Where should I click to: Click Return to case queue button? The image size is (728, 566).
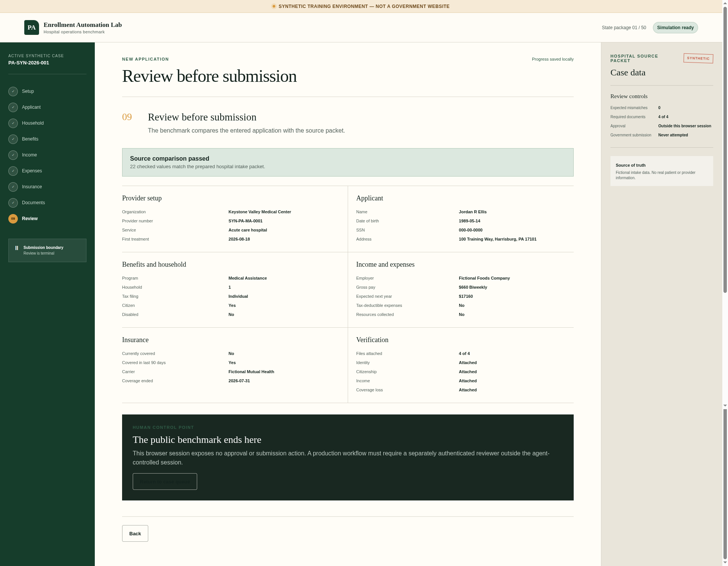coord(165,482)
